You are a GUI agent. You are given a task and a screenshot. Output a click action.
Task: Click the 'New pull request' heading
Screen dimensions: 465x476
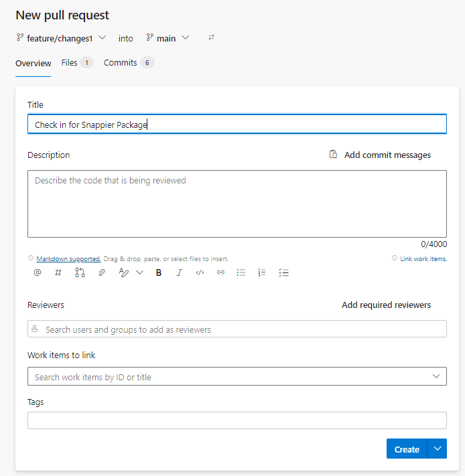62,15
